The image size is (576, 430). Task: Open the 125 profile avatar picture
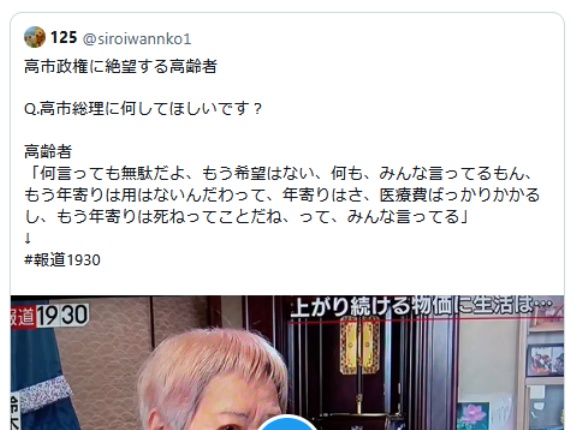tap(35, 37)
